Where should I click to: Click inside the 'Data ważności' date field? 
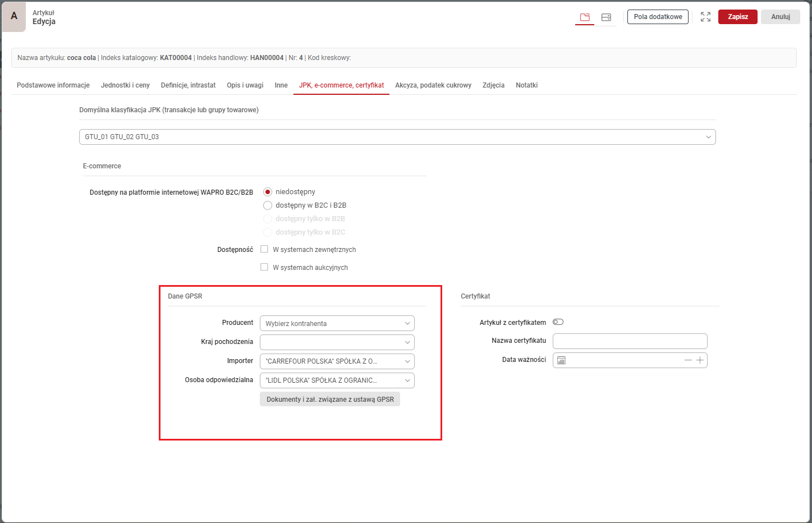pyautogui.click(x=630, y=360)
